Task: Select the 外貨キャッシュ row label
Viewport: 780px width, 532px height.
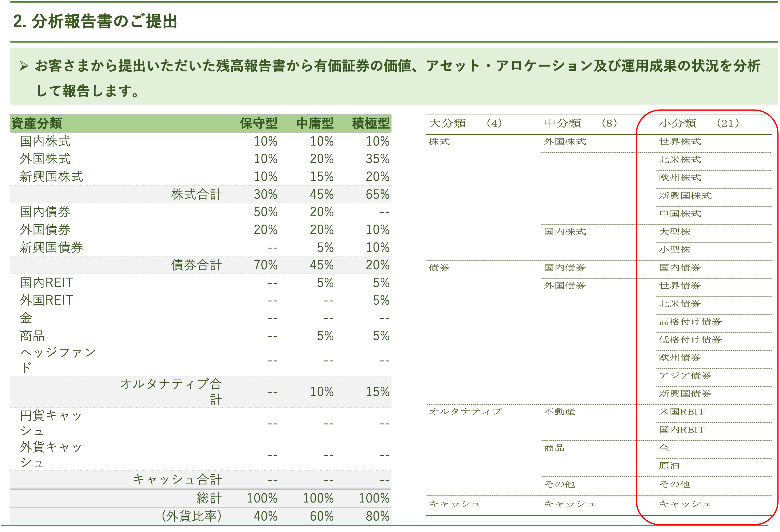Action: click(51, 455)
